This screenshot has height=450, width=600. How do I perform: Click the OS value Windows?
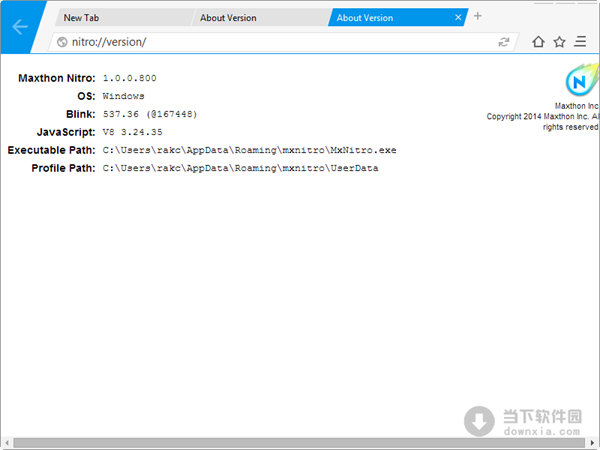click(123, 96)
